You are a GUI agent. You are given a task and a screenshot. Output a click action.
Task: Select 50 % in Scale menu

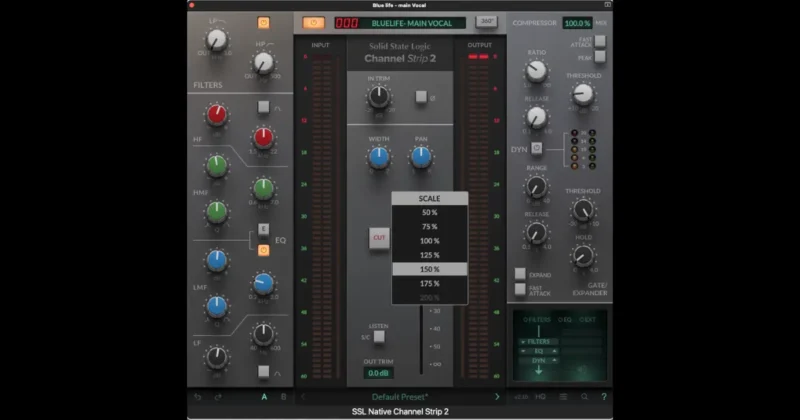point(430,212)
